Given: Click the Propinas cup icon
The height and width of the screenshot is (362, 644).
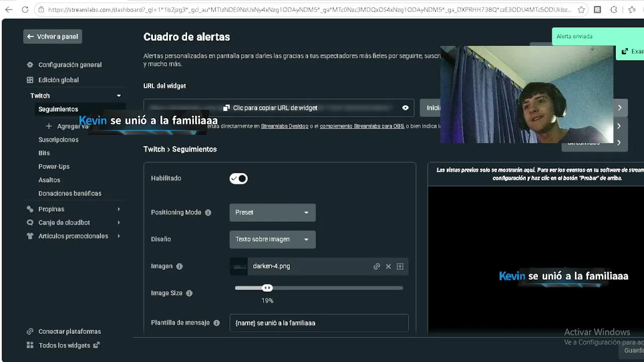Looking at the screenshot, I should click(30, 209).
